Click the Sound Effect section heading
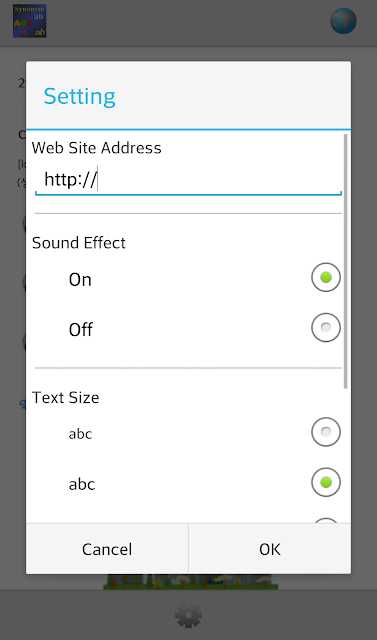Image resolution: width=377 pixels, height=640 pixels. (79, 243)
